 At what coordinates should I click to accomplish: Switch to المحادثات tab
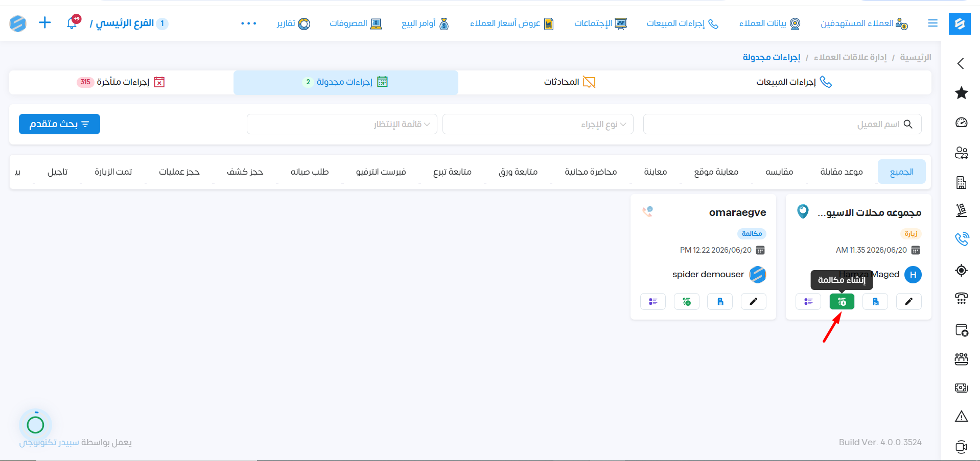[x=570, y=82]
